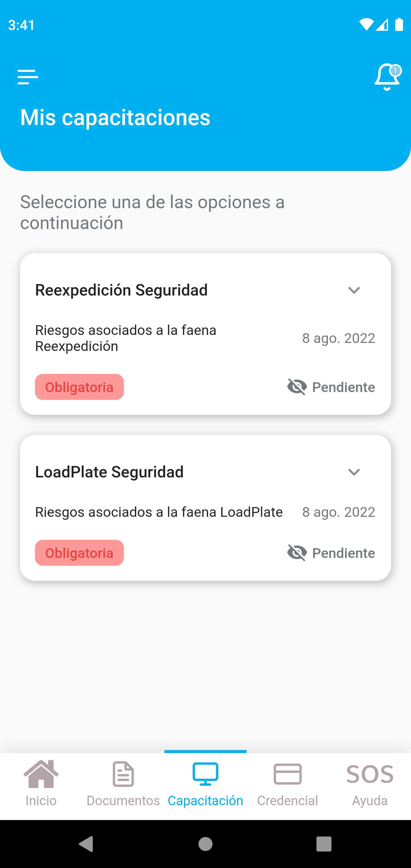Tap the Obligatoria badge on Reexpedición card
Screen dimensions: 411x868
80,387
